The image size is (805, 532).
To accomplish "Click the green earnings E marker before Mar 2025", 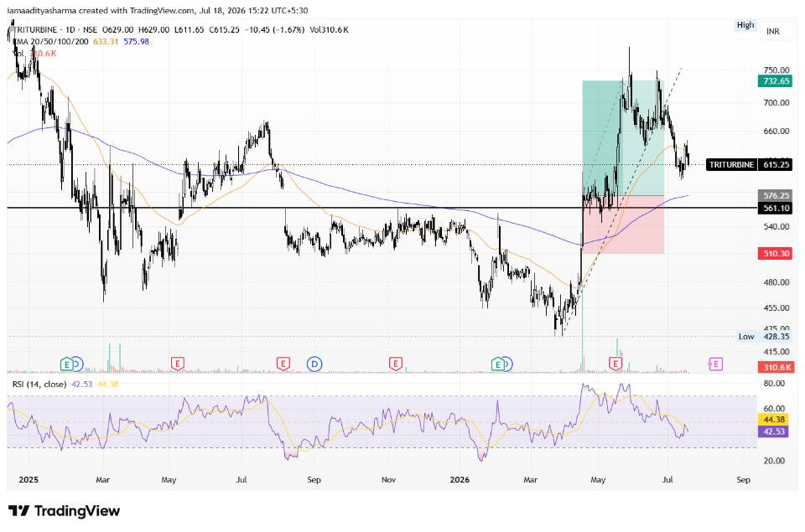I will pyautogui.click(x=66, y=364).
